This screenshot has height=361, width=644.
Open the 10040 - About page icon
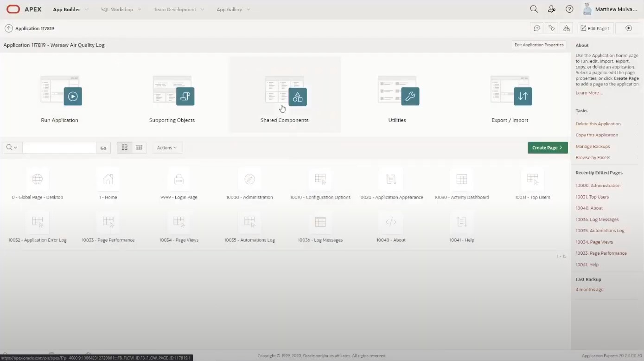(391, 222)
